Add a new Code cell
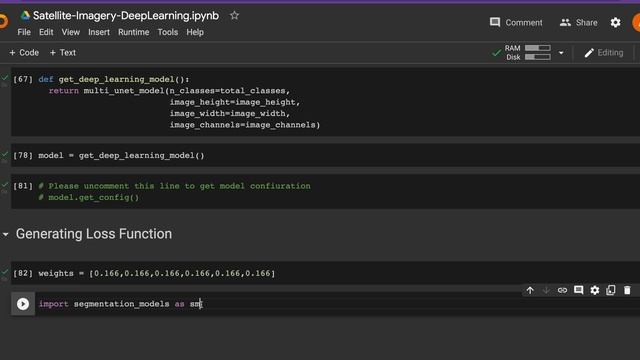The height and width of the screenshot is (360, 640). coord(24,53)
